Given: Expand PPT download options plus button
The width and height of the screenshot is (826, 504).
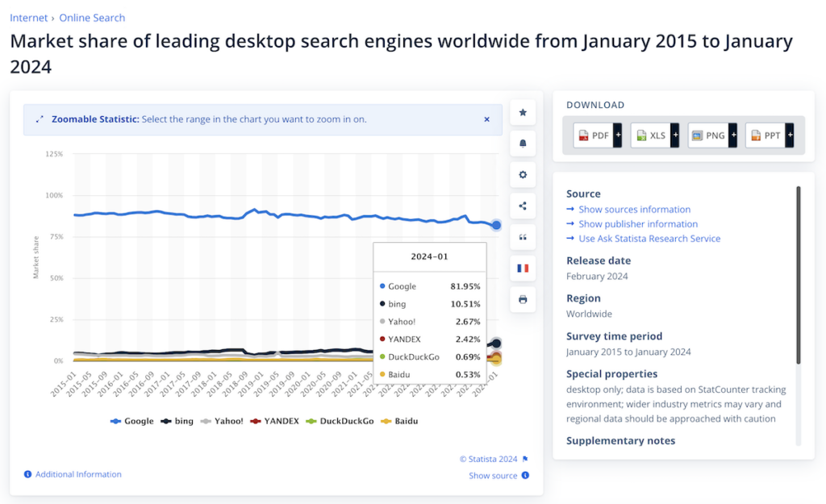Looking at the screenshot, I should pos(790,135).
